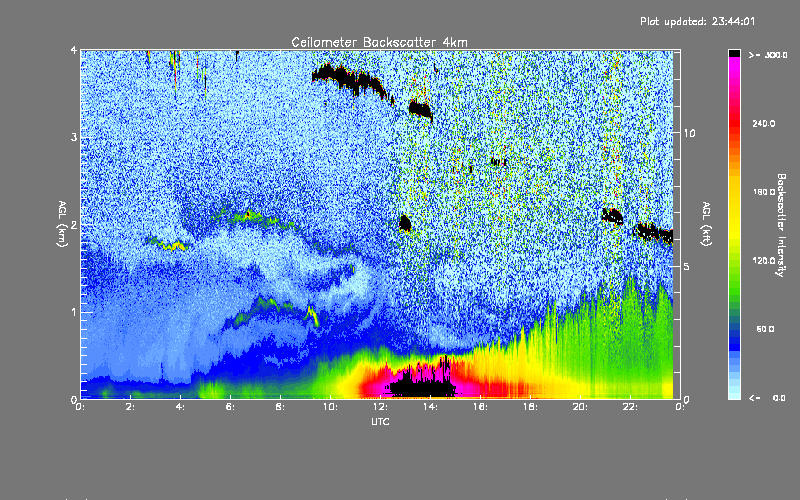Pick the black cap atop the colorbar
Screen dimensions: 800x500
[x=734, y=53]
